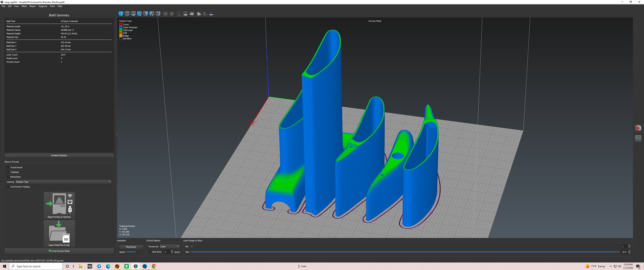Click the wireframe cube view icon
Viewport: 644px width, 270px height.
tap(172, 14)
